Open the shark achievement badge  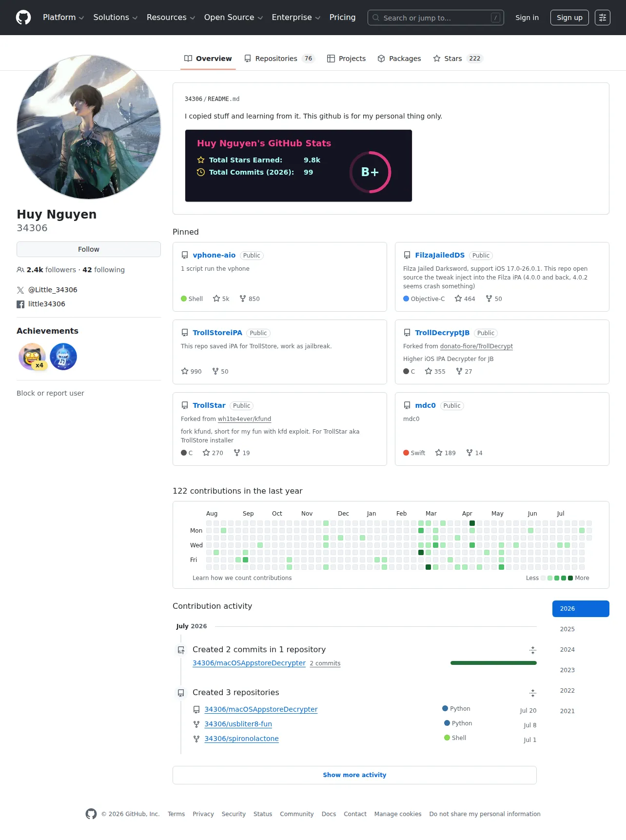(x=63, y=357)
